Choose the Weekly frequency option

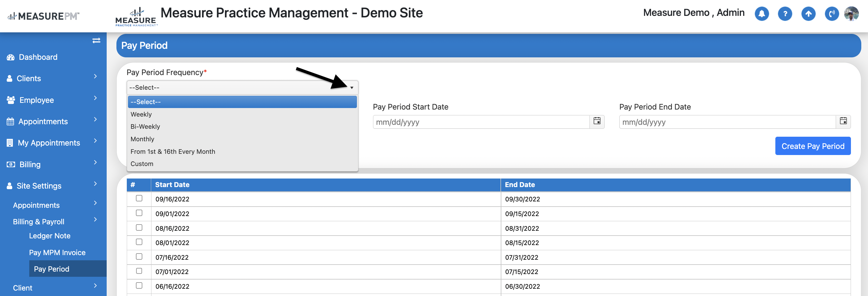242,114
